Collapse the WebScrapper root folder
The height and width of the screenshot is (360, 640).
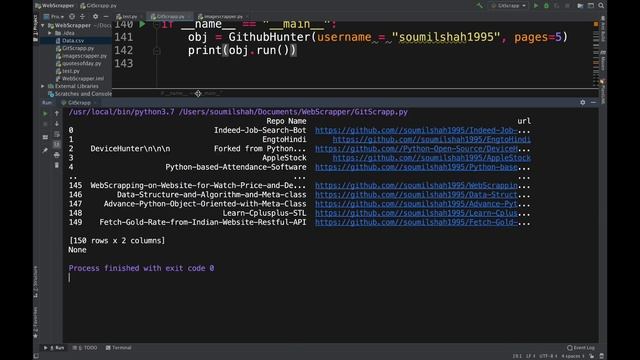tap(42, 25)
